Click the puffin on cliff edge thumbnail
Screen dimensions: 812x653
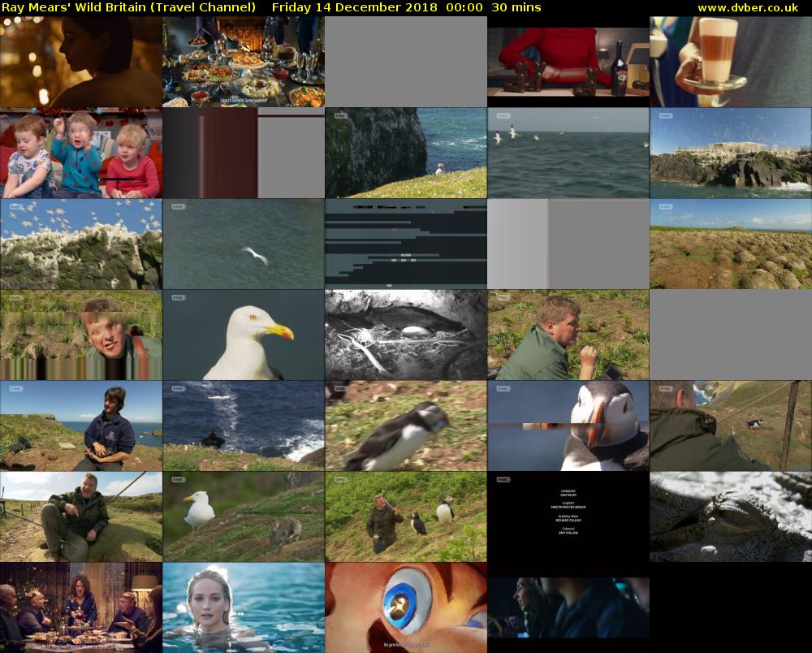(x=405, y=154)
